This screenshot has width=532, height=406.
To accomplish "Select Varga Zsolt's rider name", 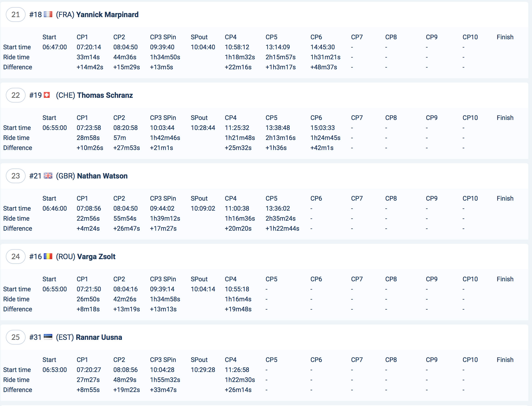I will coord(96,257).
